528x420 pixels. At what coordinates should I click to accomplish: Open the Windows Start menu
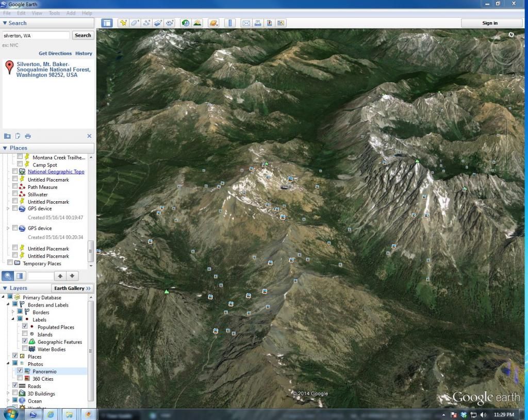coord(11,414)
